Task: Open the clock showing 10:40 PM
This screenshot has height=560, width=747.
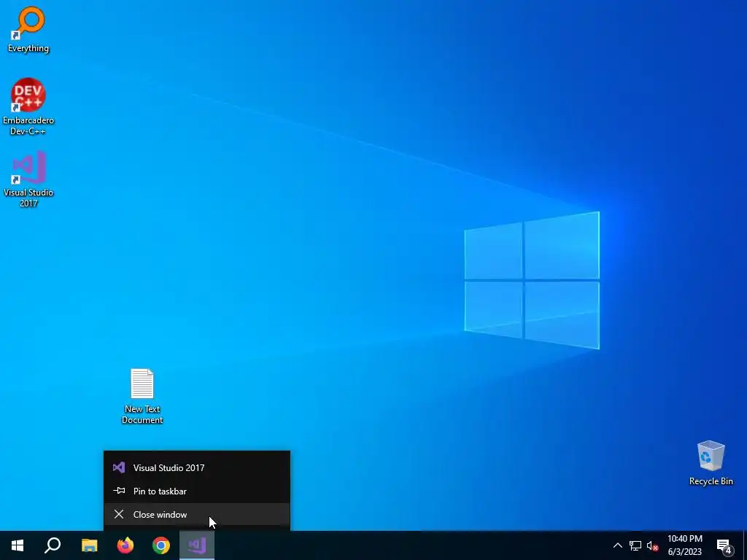Action: click(684, 545)
